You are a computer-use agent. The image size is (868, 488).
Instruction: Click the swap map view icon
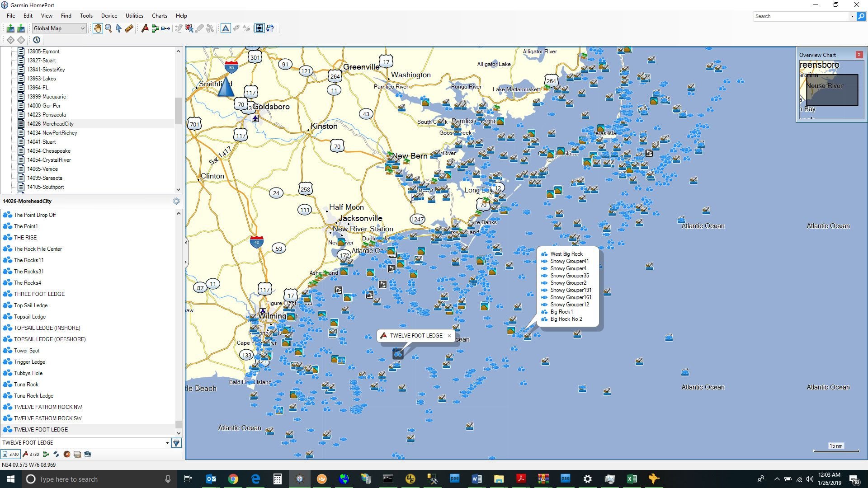click(270, 28)
